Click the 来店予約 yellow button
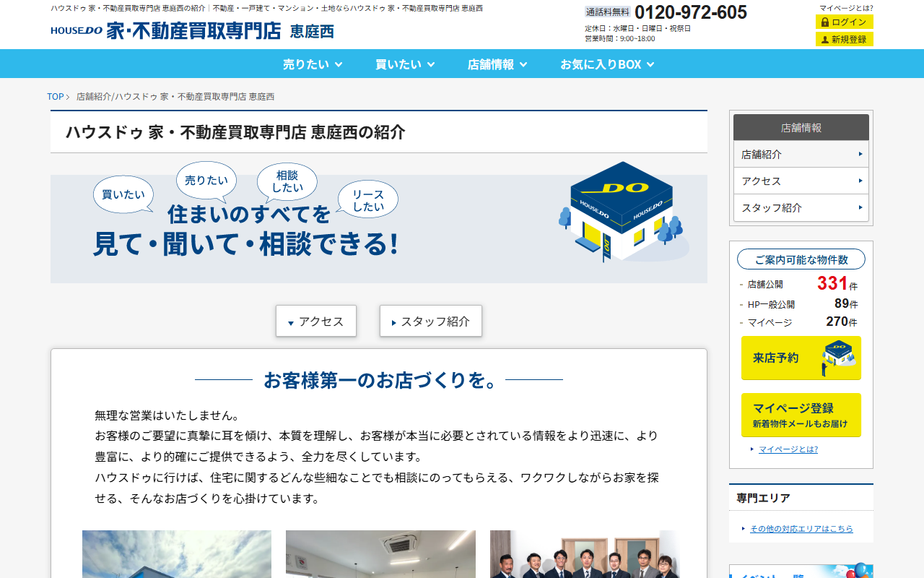The height and width of the screenshot is (578, 924). tap(801, 358)
